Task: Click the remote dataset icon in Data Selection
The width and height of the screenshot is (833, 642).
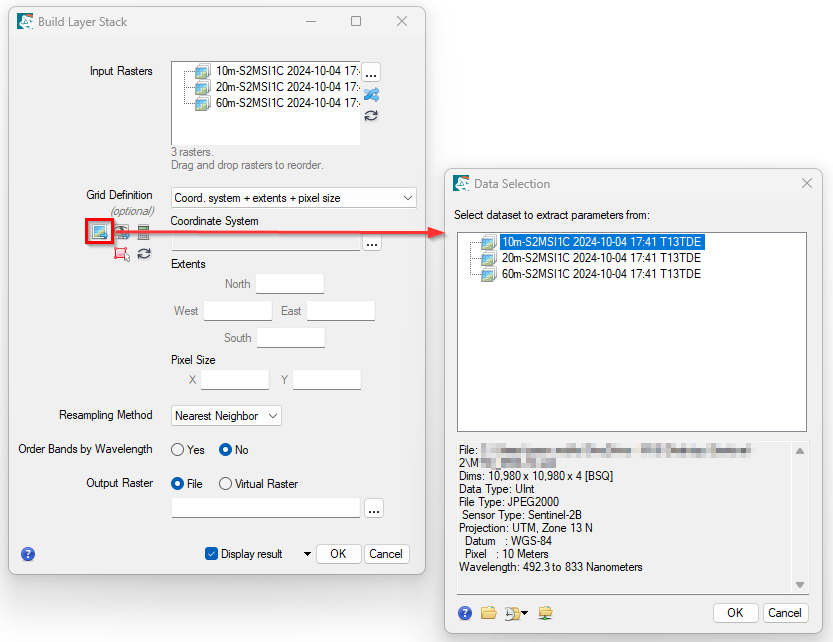Action: 545,613
